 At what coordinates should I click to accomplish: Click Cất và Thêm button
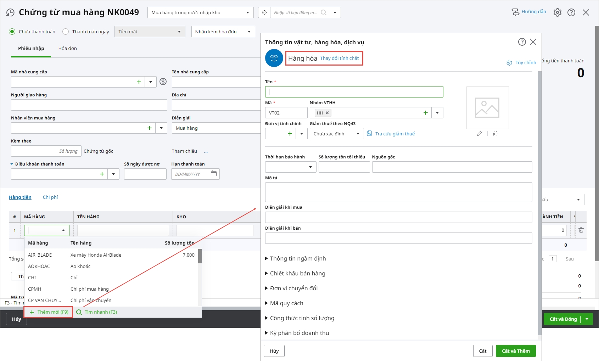point(515,351)
